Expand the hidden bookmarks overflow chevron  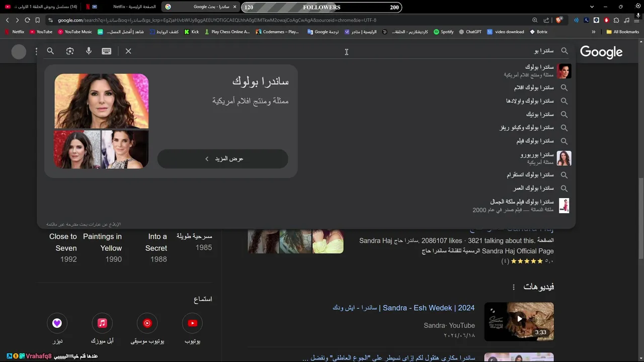[x=594, y=32]
